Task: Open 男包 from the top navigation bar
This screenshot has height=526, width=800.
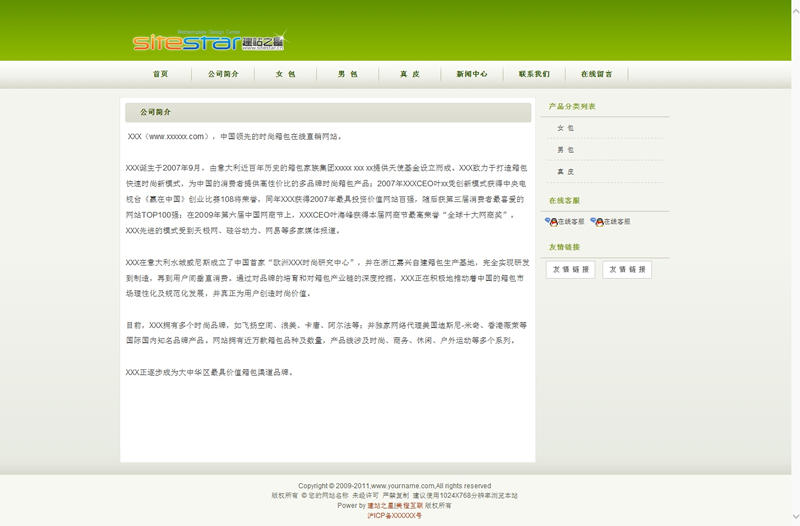Action: pyautogui.click(x=347, y=74)
